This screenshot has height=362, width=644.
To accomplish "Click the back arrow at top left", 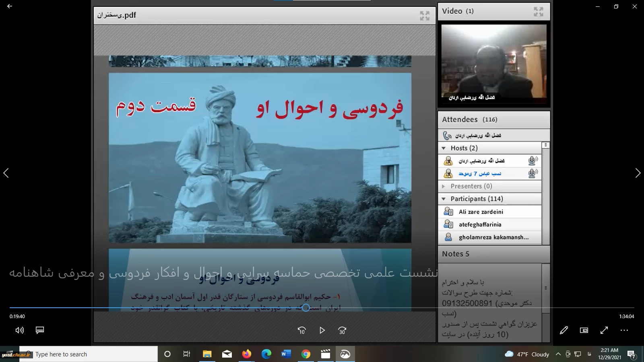I will pyautogui.click(x=10, y=6).
